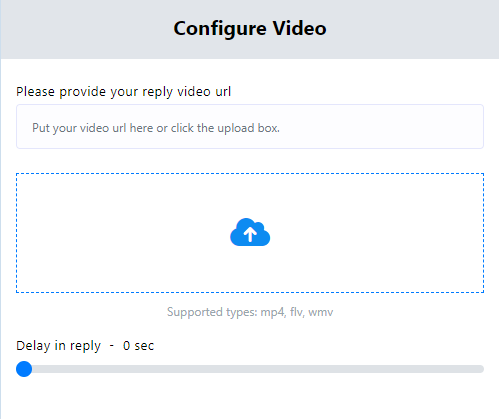Click the white arrow inside the cloud
This screenshot has width=499, height=419.
tap(250, 234)
